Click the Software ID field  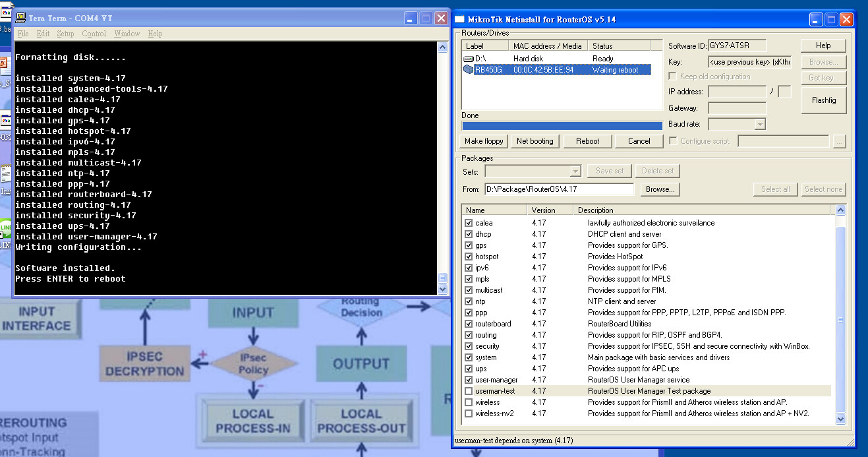tap(738, 46)
